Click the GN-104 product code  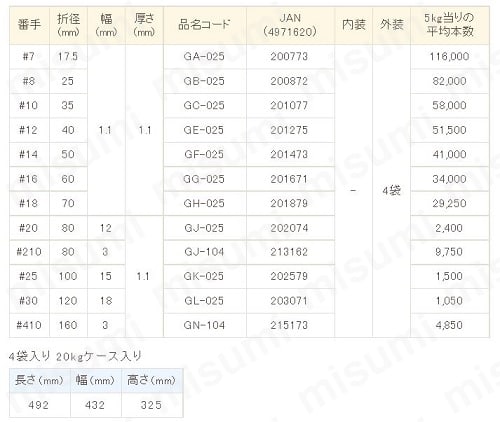click(x=204, y=325)
